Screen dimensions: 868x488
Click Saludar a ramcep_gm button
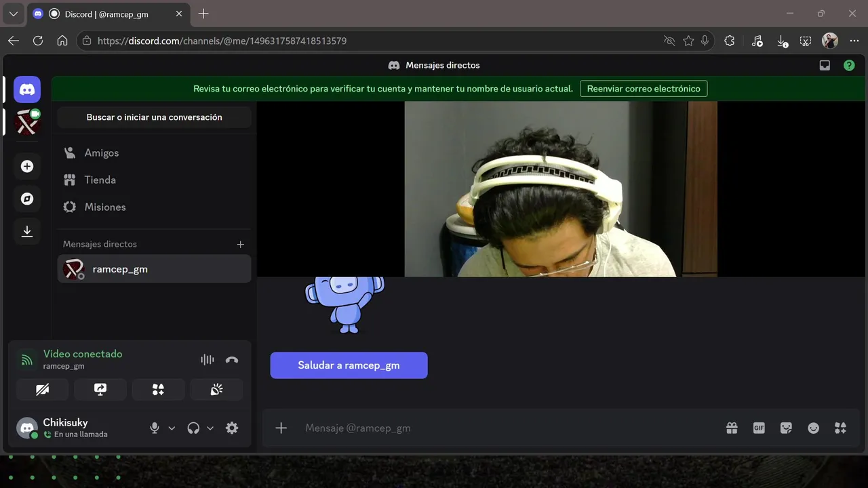tap(349, 365)
